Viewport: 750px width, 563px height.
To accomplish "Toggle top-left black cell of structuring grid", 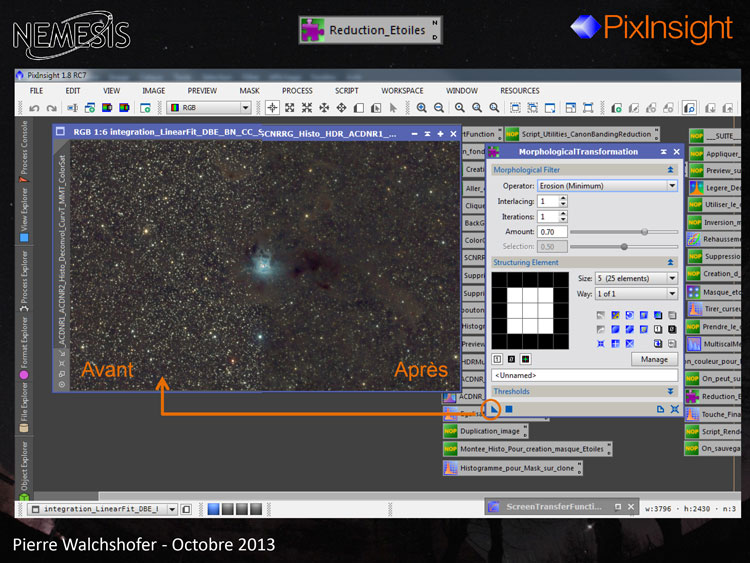I will (x=499, y=280).
